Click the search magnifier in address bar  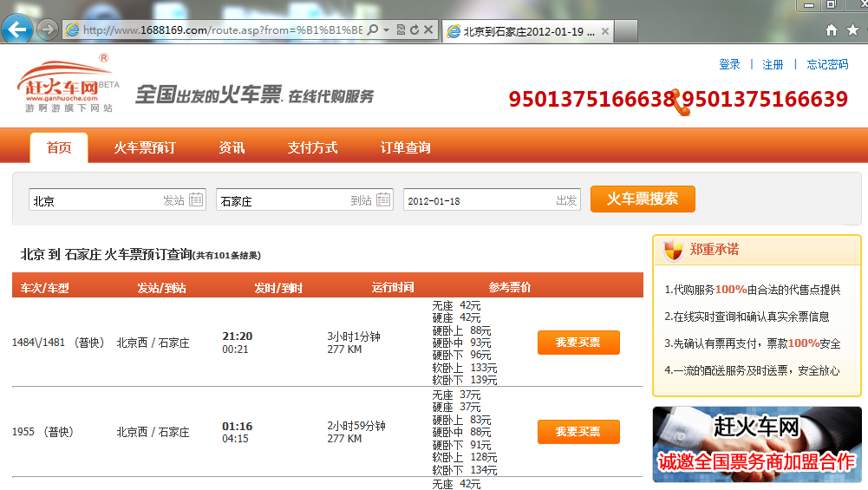coord(372,30)
